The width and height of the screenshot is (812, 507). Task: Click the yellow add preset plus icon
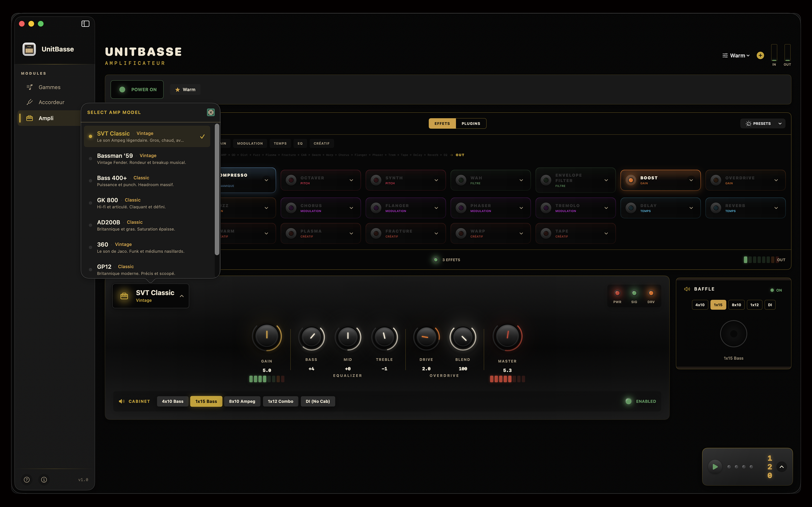pyautogui.click(x=760, y=56)
